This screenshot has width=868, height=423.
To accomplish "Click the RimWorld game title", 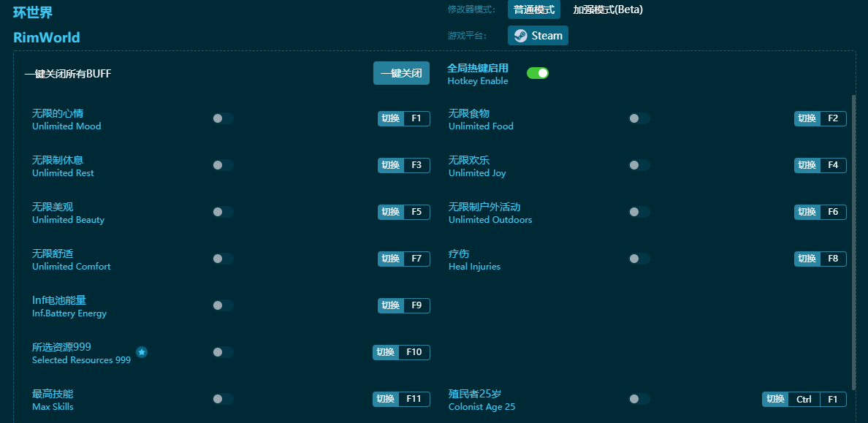I will [47, 38].
